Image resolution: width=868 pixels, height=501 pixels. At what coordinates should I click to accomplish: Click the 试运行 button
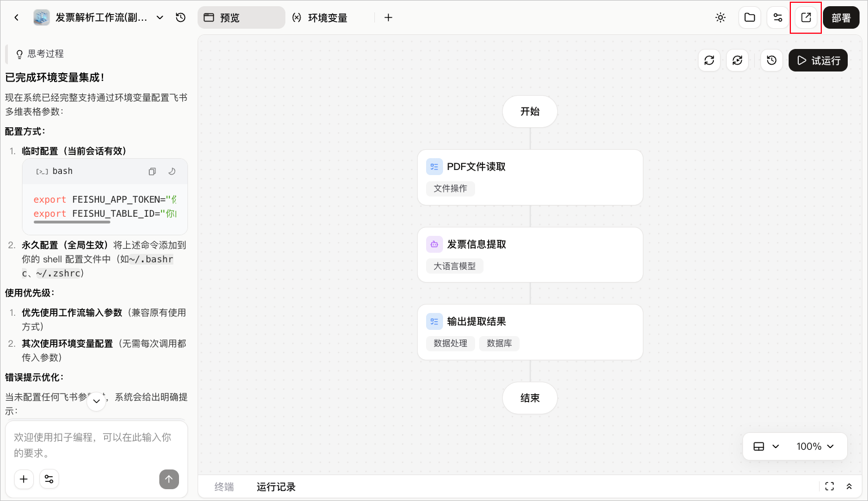pyautogui.click(x=818, y=60)
